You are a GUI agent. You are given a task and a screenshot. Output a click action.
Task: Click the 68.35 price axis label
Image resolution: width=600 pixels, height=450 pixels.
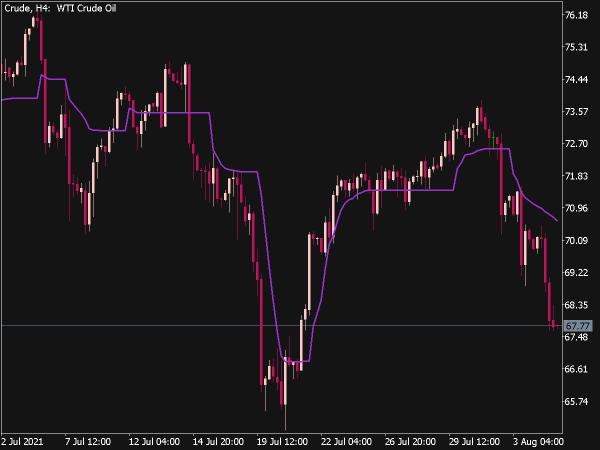click(576, 305)
